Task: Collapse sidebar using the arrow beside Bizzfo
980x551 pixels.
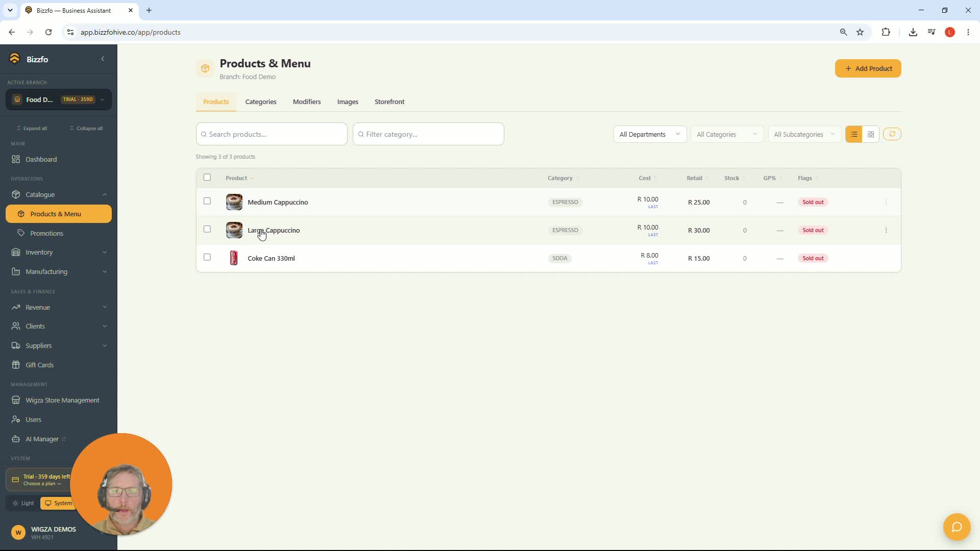Action: point(103,59)
